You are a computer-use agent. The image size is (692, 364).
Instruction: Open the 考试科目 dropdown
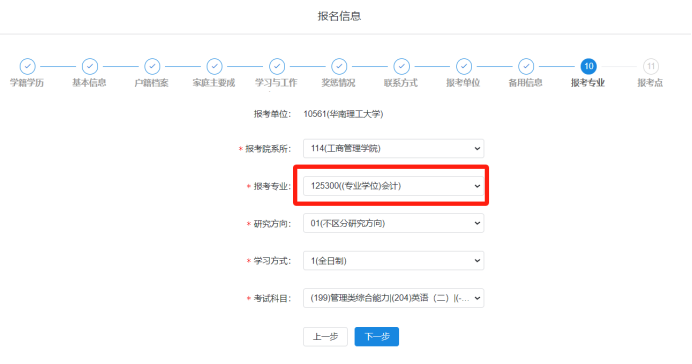393,298
